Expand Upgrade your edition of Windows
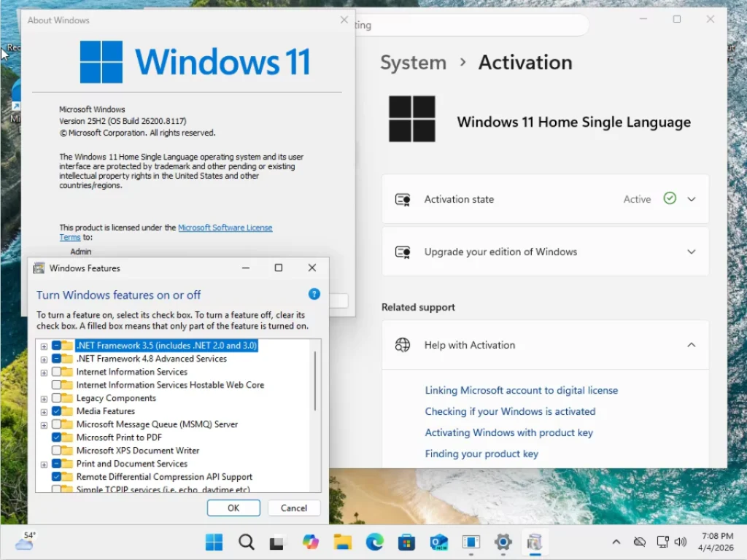 pyautogui.click(x=692, y=252)
